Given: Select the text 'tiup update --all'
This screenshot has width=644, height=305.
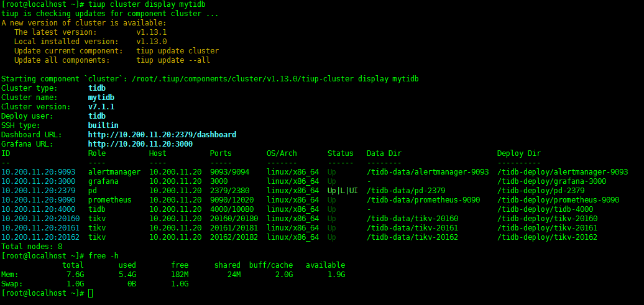Looking at the screenshot, I should pos(173,60).
